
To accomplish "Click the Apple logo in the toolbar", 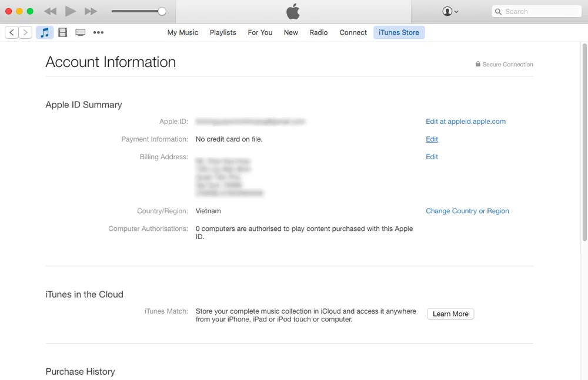I will (292, 11).
